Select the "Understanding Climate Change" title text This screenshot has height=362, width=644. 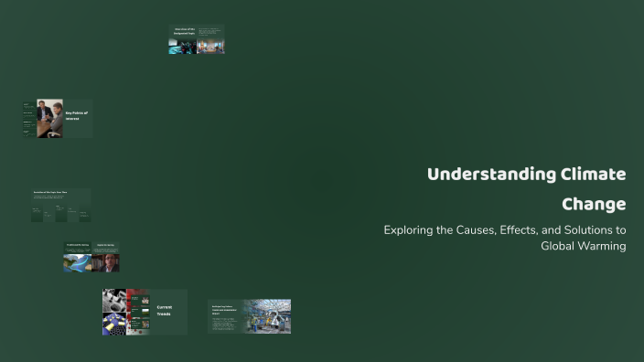527,189
